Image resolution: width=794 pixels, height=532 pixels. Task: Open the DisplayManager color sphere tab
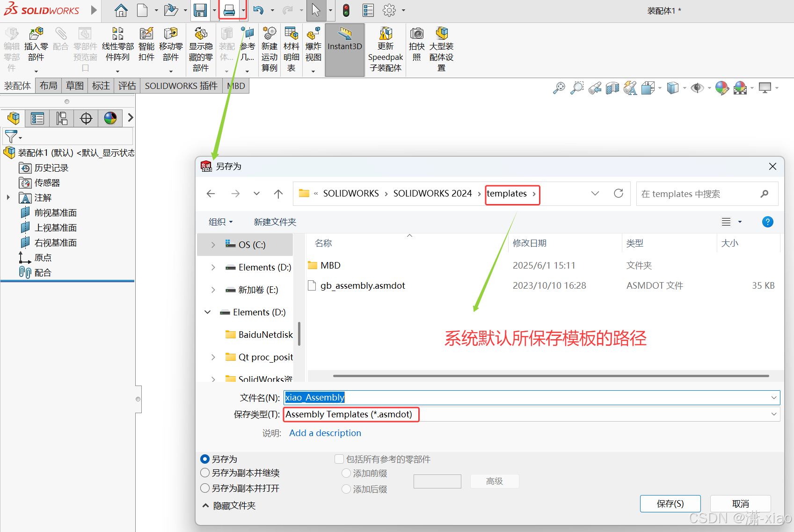110,118
